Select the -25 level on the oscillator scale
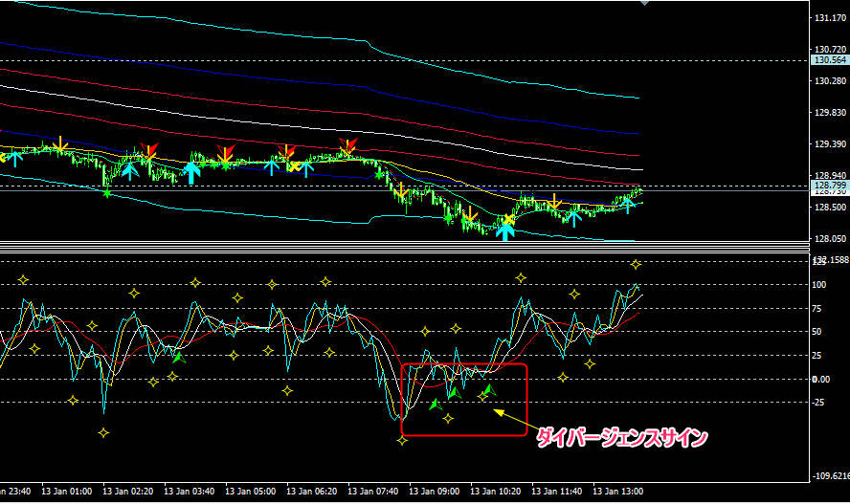The height and width of the screenshot is (504, 850). [818, 403]
